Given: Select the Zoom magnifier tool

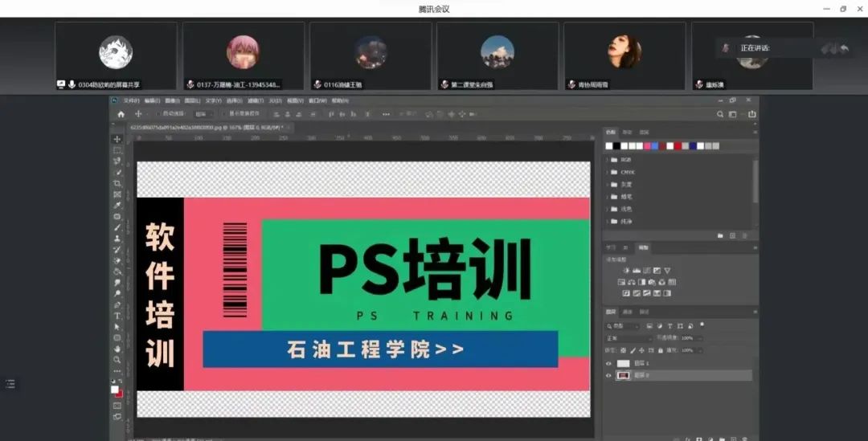Looking at the screenshot, I should coord(117,359).
